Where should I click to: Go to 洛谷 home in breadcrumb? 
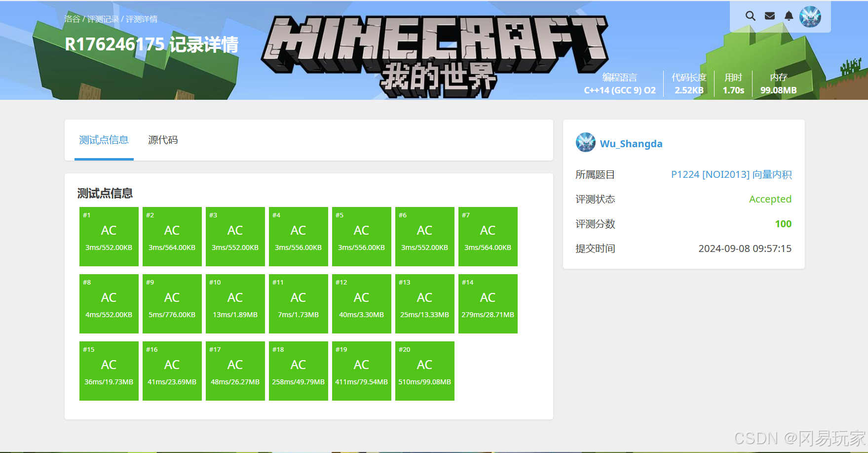click(72, 19)
